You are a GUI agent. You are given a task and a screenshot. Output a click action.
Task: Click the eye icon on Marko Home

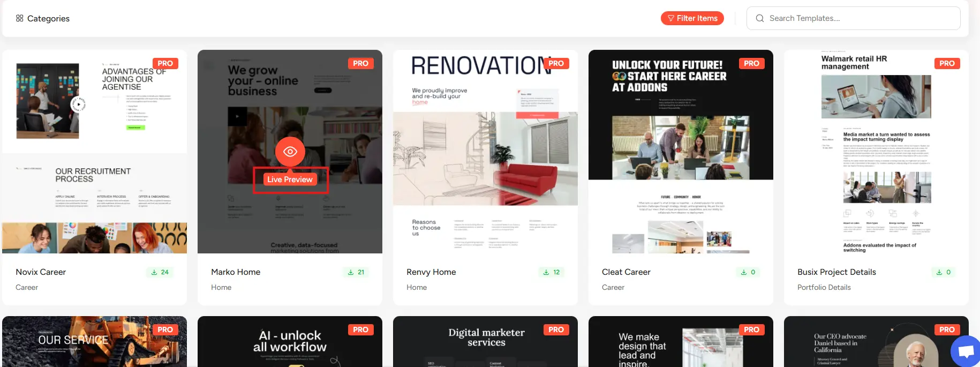pos(290,152)
